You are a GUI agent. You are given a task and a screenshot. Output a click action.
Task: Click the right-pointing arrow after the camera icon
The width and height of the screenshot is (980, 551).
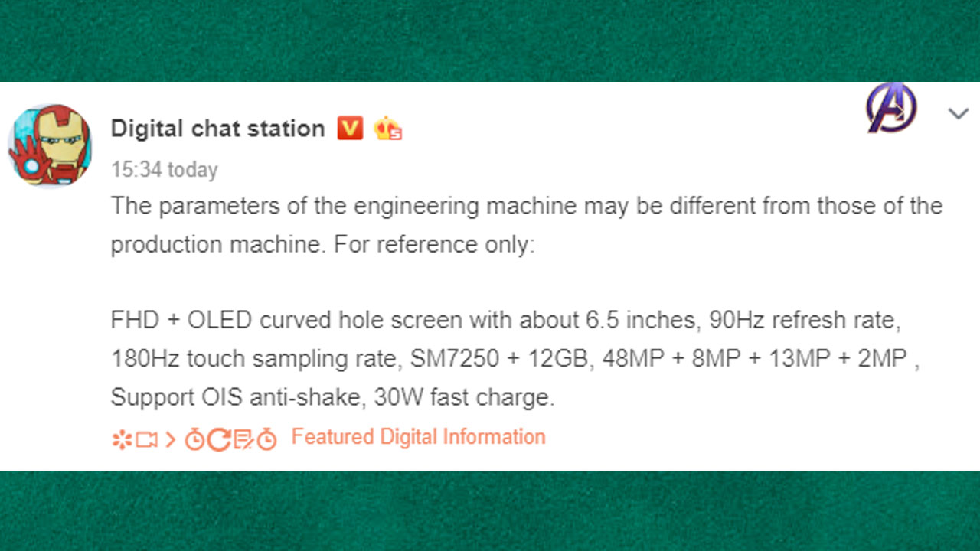click(170, 440)
